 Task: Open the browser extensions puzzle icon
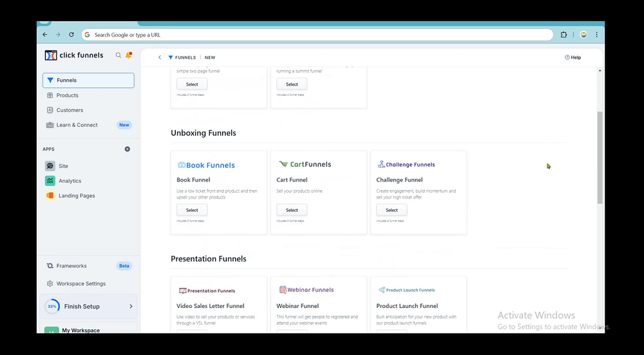click(x=564, y=35)
